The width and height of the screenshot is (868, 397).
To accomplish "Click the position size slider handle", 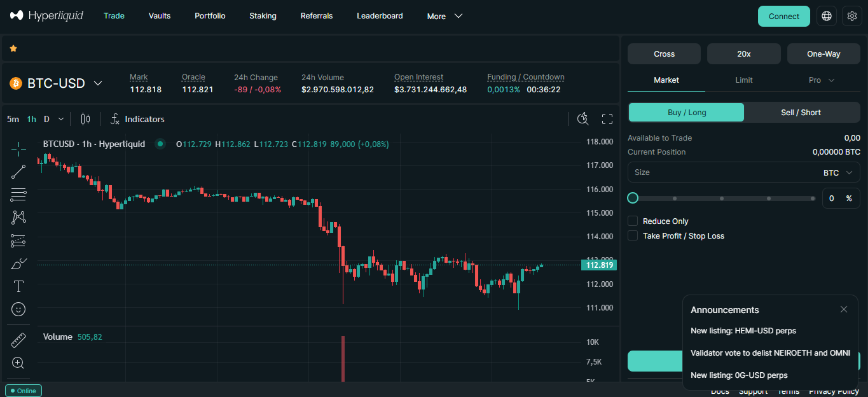I will click(633, 198).
